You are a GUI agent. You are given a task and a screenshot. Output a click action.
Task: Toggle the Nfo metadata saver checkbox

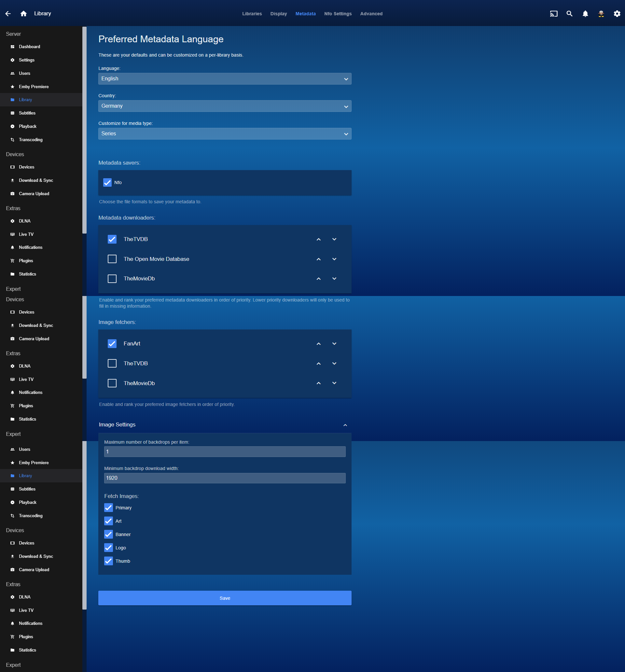coord(107,182)
